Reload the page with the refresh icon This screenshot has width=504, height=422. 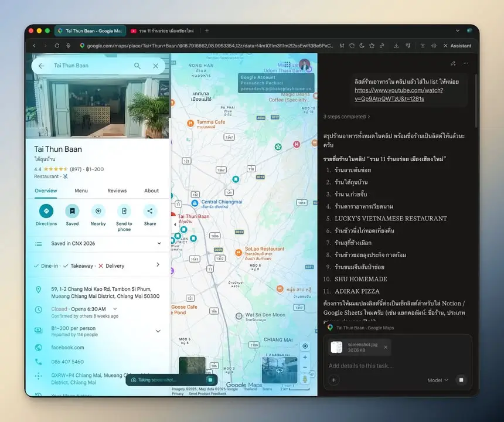tap(57, 46)
